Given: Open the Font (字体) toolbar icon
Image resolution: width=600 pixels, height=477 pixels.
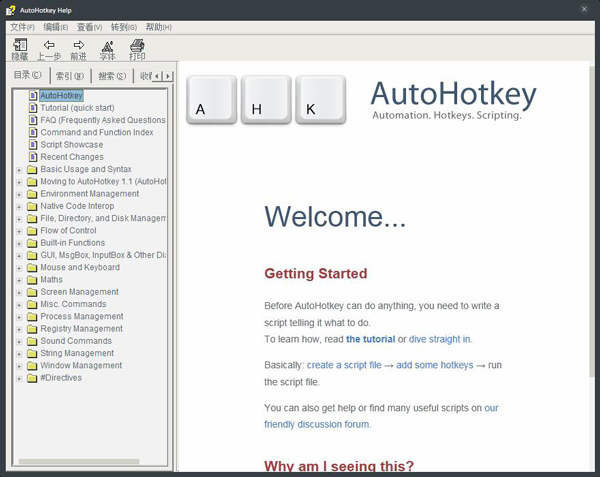Looking at the screenshot, I should coord(108,46).
